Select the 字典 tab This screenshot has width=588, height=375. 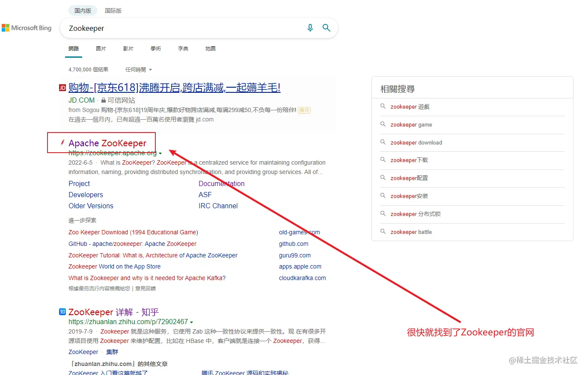183,48
